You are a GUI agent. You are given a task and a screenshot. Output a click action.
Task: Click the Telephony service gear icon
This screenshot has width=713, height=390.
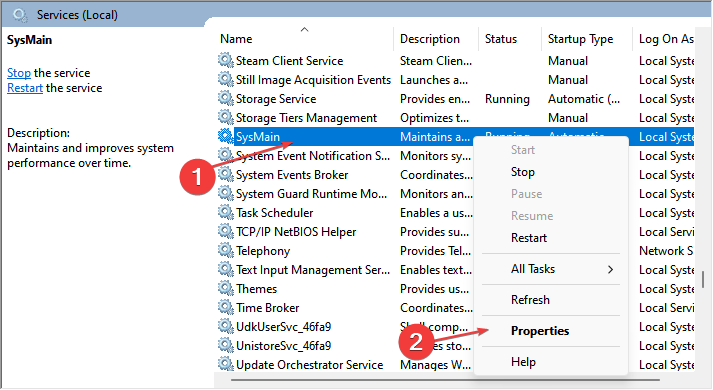(226, 250)
